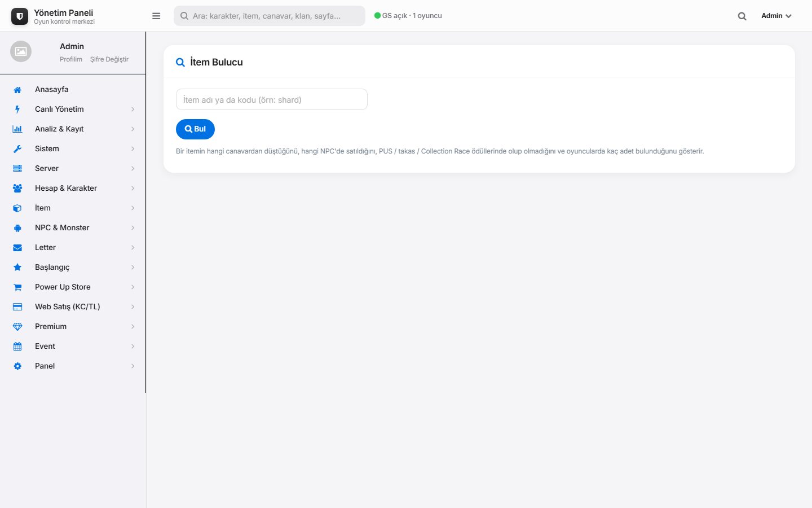Open the Event sidebar menu
This screenshot has width=812, height=508.
(73, 347)
